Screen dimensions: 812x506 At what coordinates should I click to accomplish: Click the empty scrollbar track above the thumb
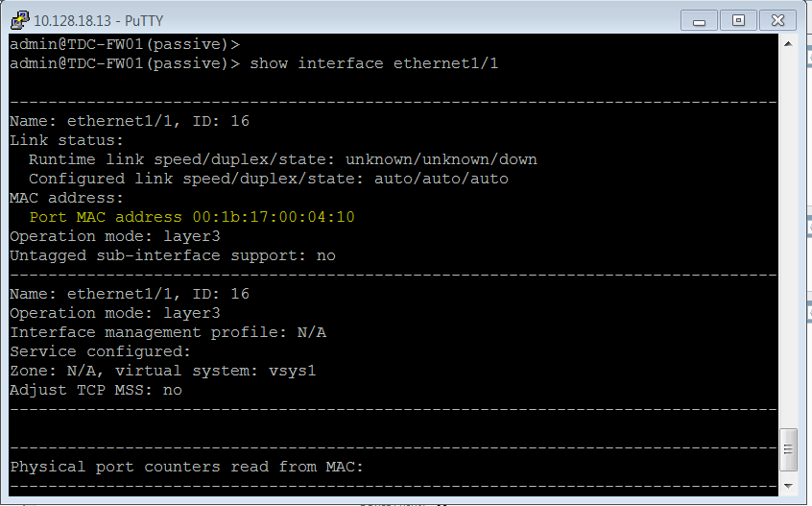click(x=788, y=240)
